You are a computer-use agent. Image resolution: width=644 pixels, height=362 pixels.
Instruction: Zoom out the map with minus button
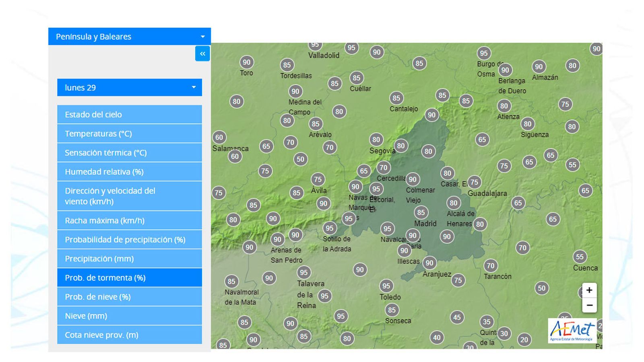coord(589,305)
